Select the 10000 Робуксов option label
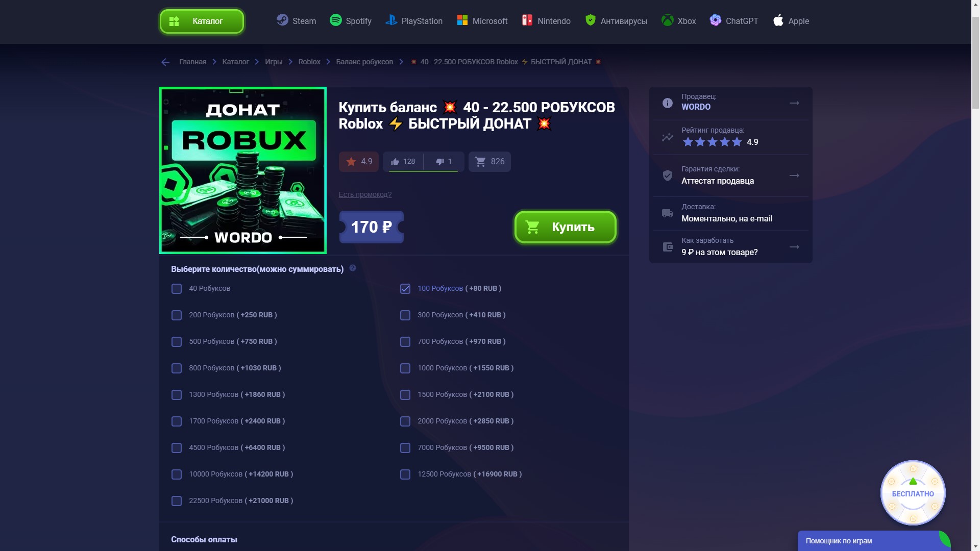This screenshot has height=551, width=980. point(241,474)
